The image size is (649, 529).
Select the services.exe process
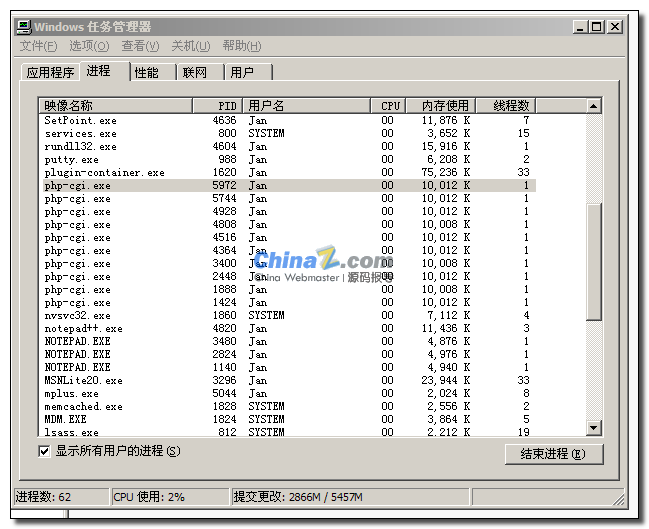pos(287,133)
